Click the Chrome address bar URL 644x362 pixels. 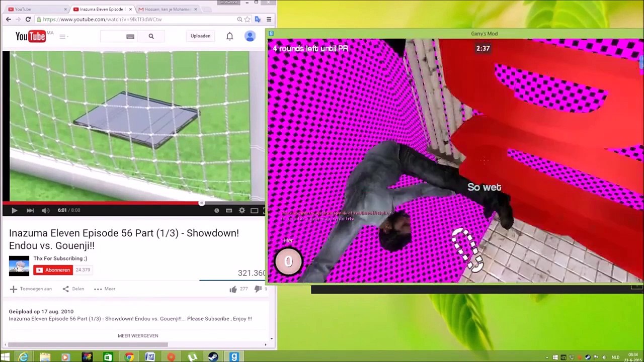tap(102, 19)
